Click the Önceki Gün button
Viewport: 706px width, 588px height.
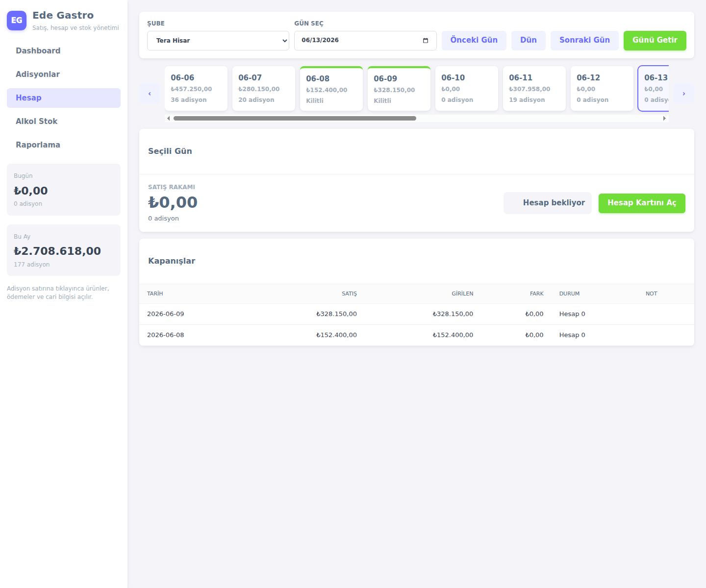tap(474, 41)
